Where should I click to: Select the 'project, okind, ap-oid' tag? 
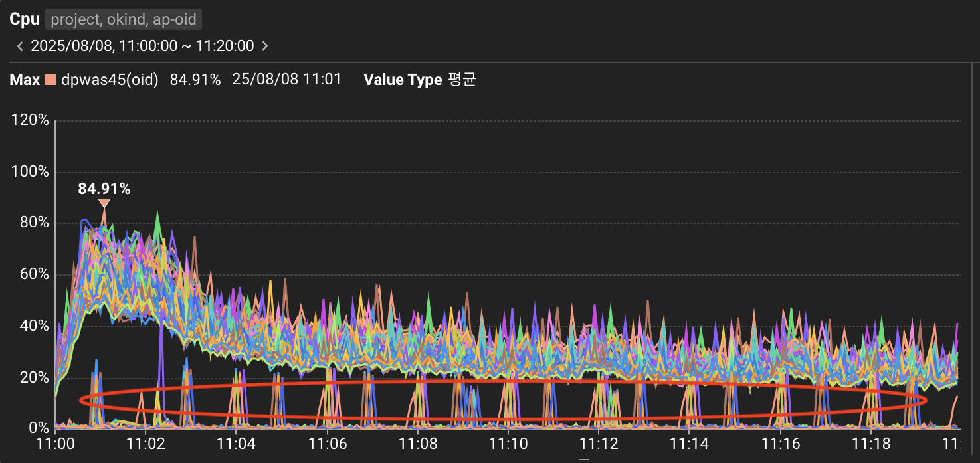tap(124, 19)
